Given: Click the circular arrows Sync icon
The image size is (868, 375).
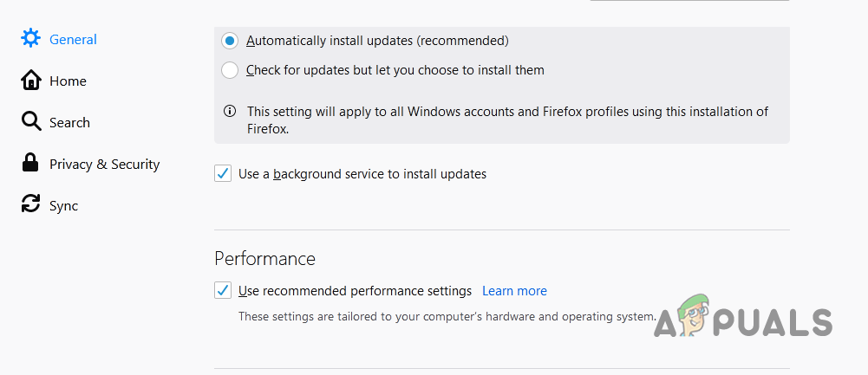Looking at the screenshot, I should 31,205.
